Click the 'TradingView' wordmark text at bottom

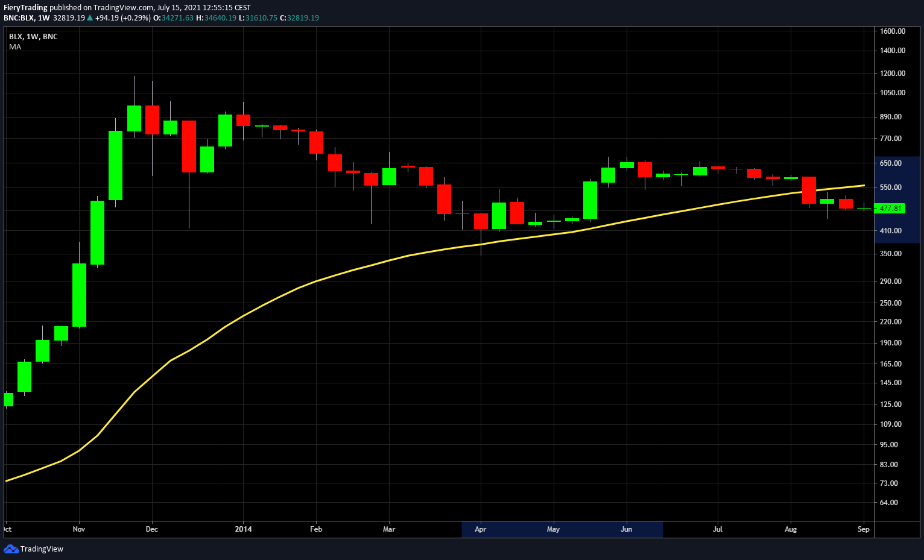coord(42,549)
